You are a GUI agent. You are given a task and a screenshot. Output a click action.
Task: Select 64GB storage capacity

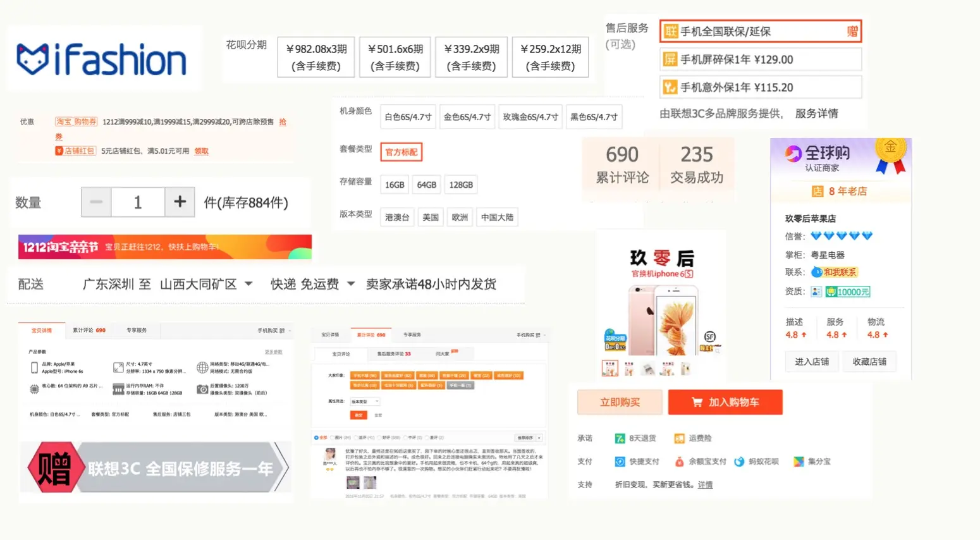[427, 185]
